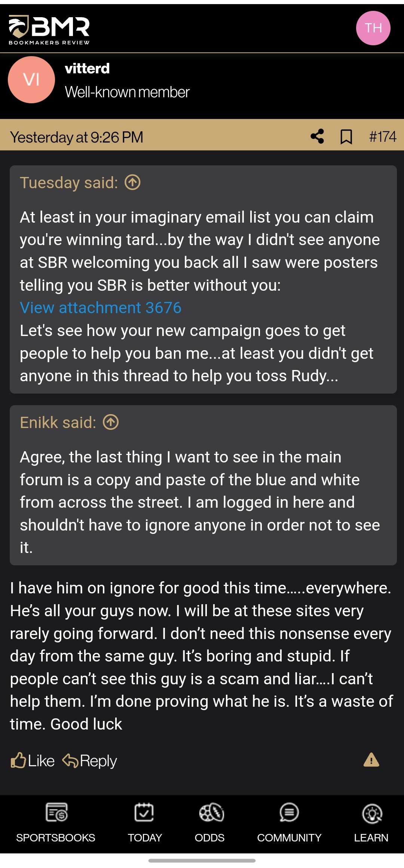Click vitterd's VI avatar thumbnail
The width and height of the screenshot is (404, 868).
[x=32, y=79]
